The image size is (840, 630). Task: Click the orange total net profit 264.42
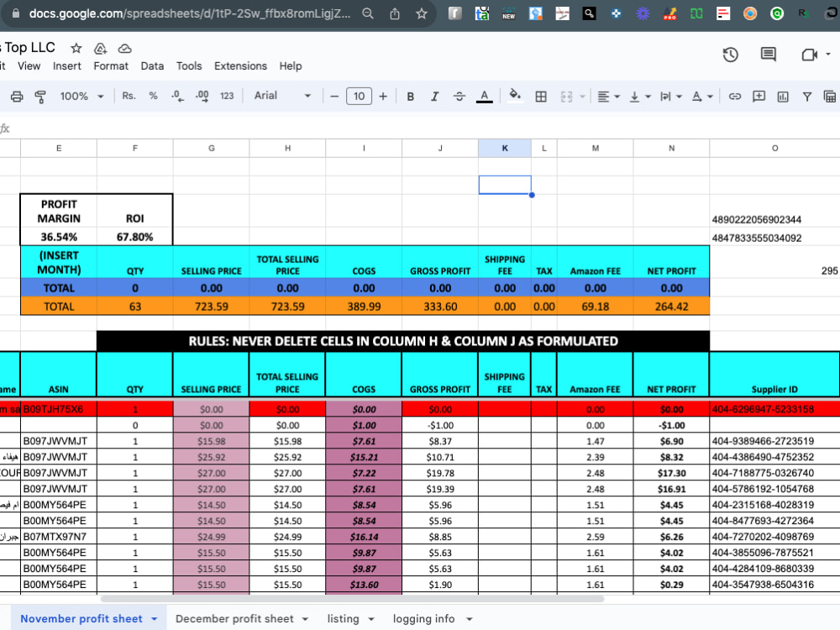click(671, 307)
